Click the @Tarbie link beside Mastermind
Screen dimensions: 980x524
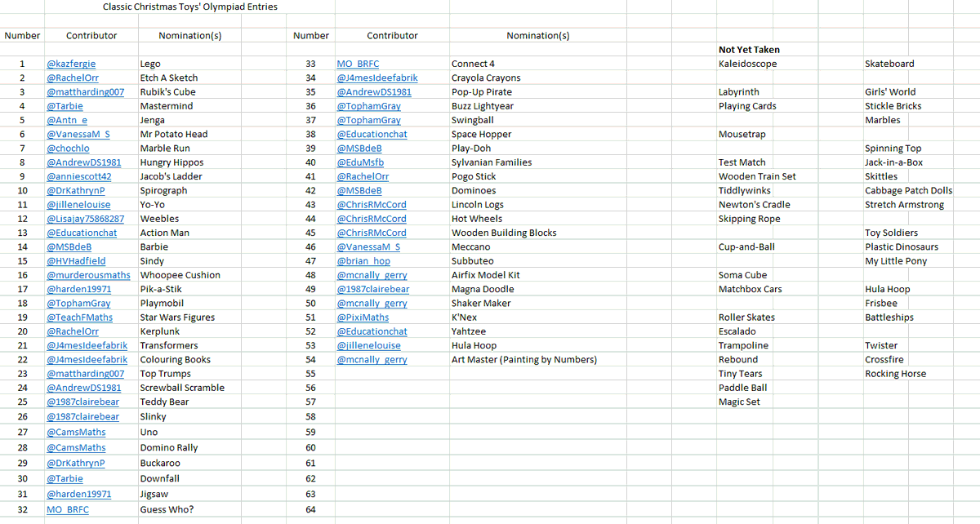point(65,106)
